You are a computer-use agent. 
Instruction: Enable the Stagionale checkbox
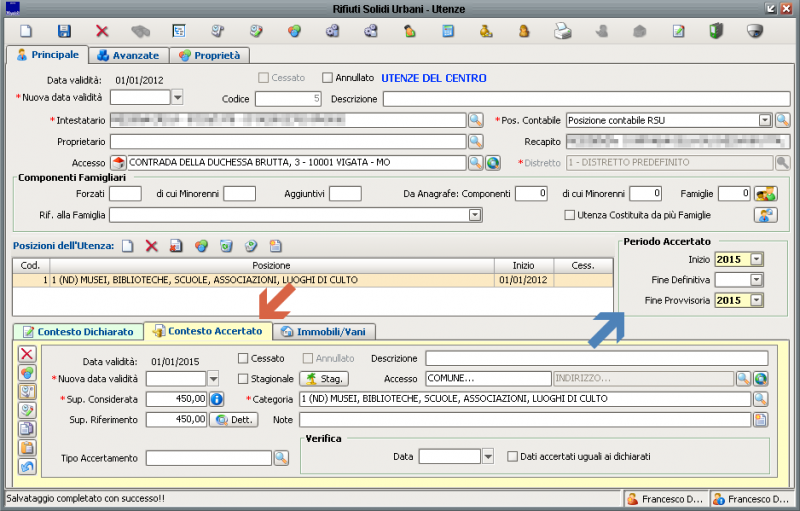[x=243, y=379]
